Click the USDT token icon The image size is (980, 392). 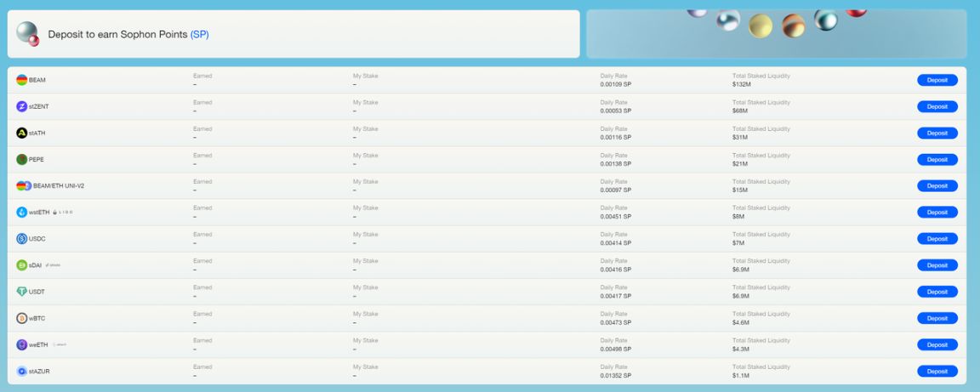22,292
